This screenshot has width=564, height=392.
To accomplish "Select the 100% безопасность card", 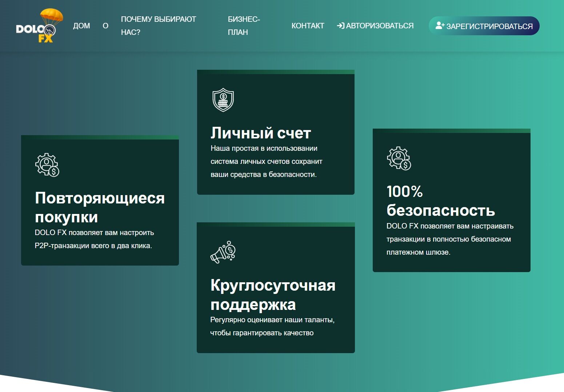I will [x=452, y=200].
